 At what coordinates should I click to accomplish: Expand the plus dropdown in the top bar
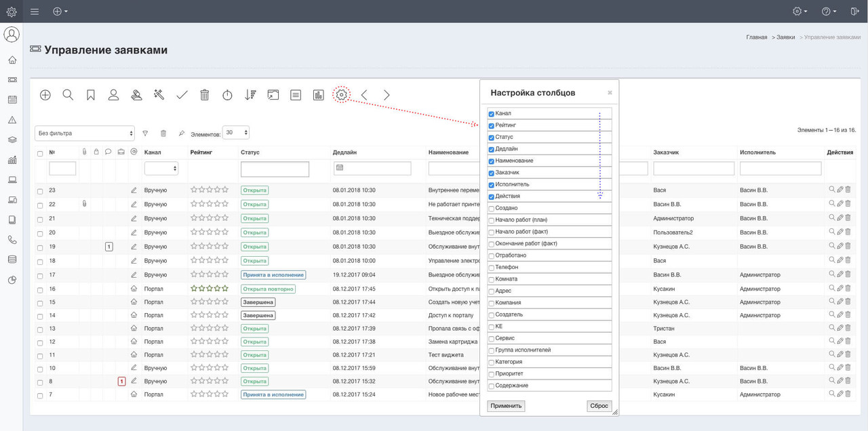pyautogui.click(x=60, y=12)
